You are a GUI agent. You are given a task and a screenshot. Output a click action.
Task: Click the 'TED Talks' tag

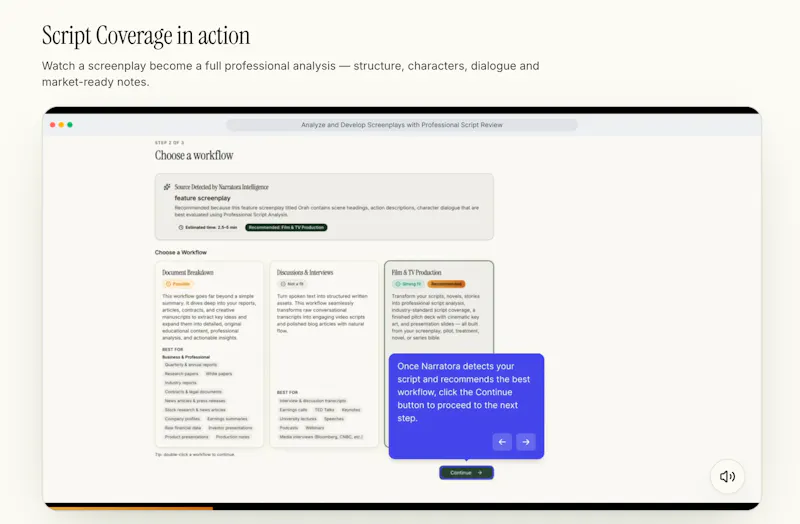[x=324, y=410]
